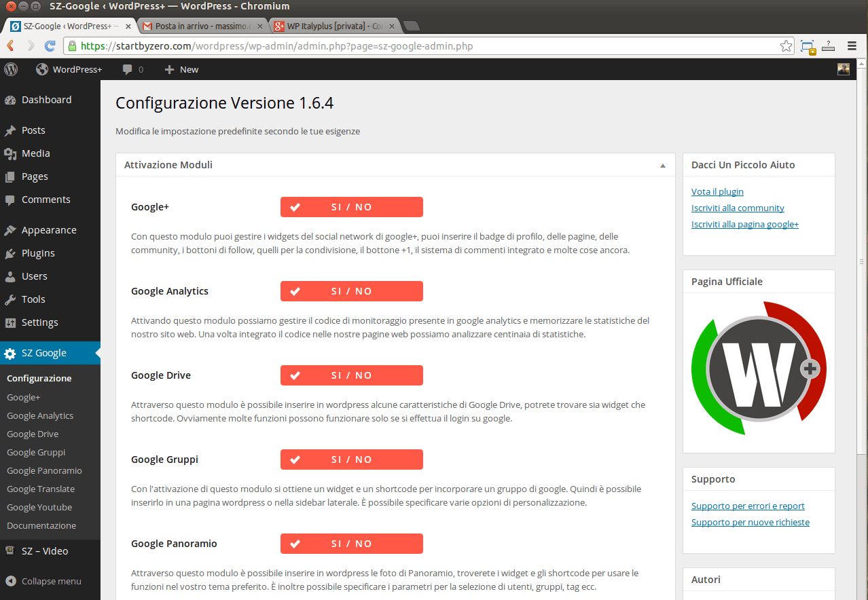
Task: Open Google Youtube submenu item
Action: coord(39,508)
